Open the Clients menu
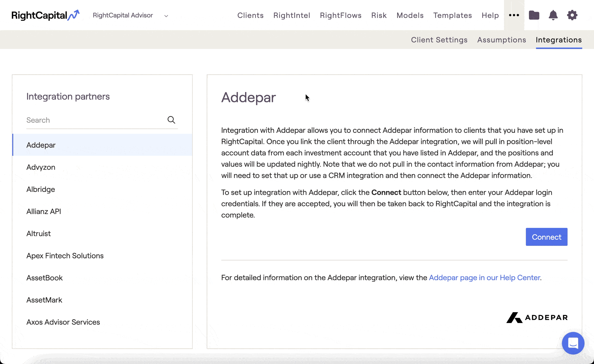This screenshot has width=594, height=364. [250, 15]
